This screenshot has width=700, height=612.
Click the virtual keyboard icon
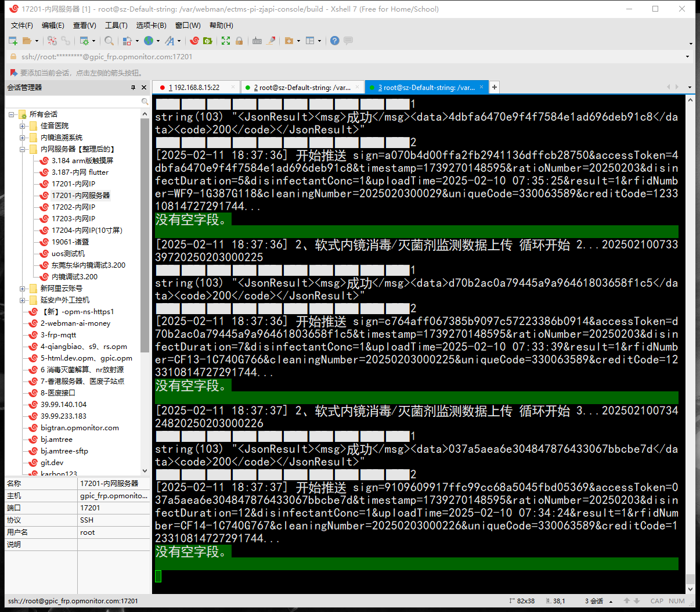[x=257, y=41]
